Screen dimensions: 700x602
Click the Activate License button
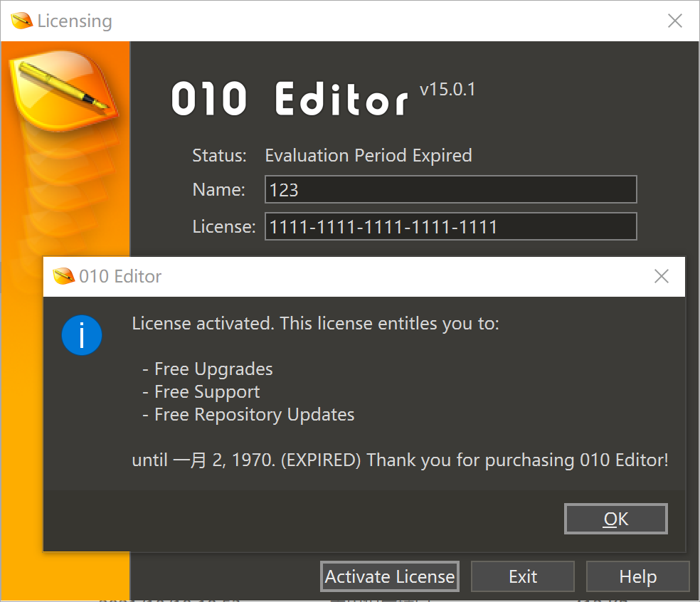point(390,576)
